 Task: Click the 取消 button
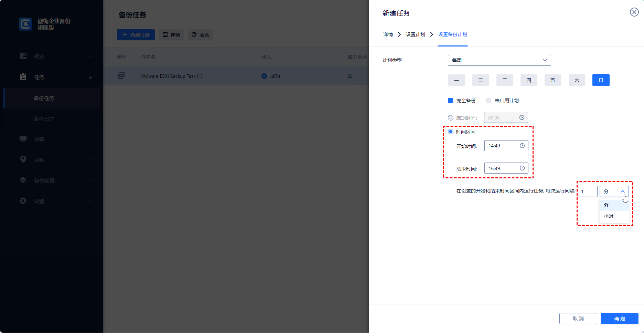[x=578, y=319]
